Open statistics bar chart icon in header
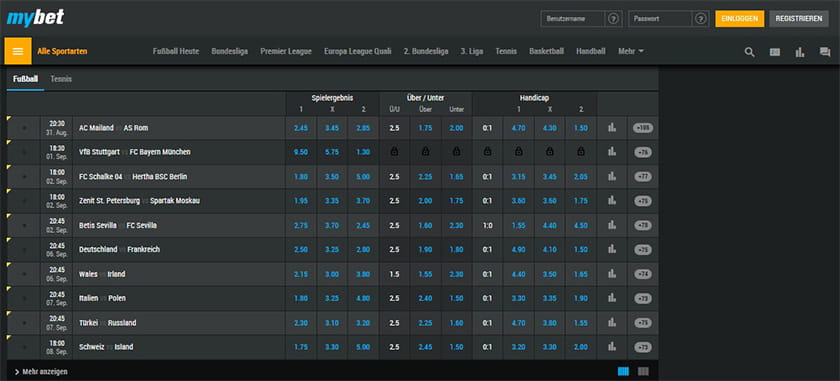This screenshot has width=840, height=381. [800, 52]
